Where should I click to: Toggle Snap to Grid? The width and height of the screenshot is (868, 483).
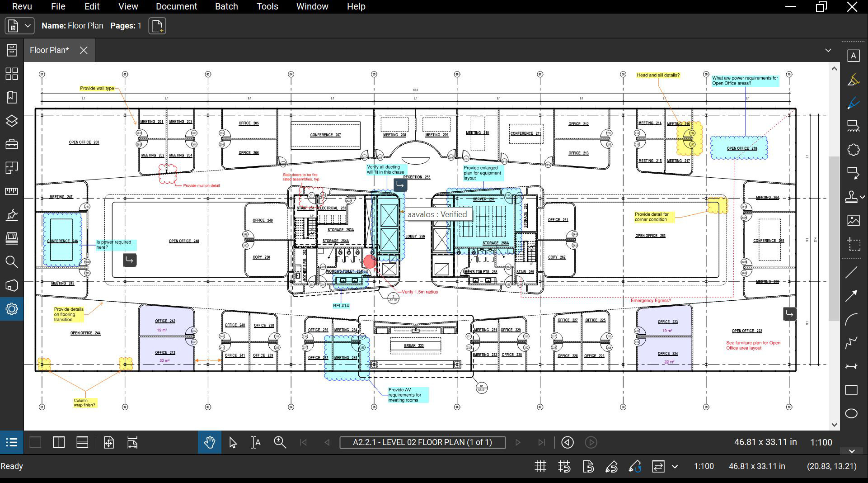click(564, 466)
